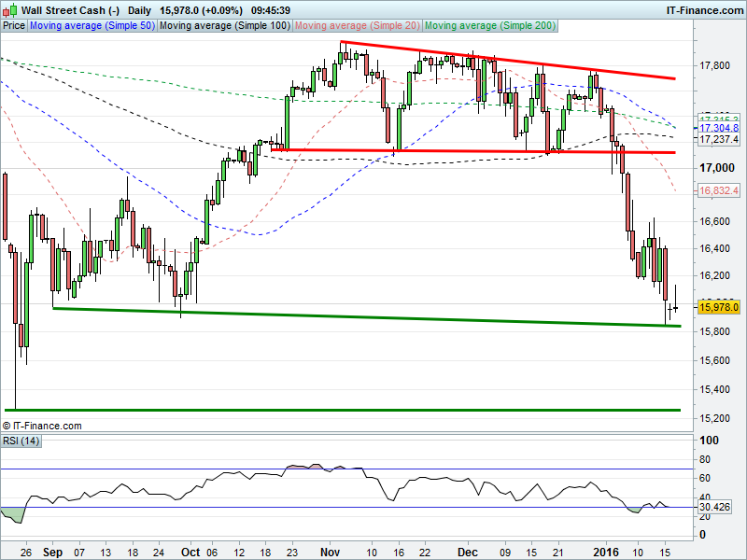Screen dimensions: 747x560
Task: Click the Moving average (Simple 100) label
Action: pyautogui.click(x=224, y=26)
